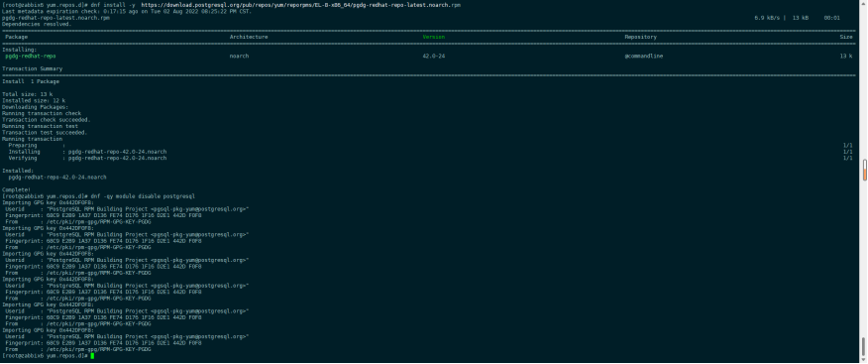Click the scrollbar down arrow
The height and width of the screenshot is (364, 868).
click(x=864, y=361)
